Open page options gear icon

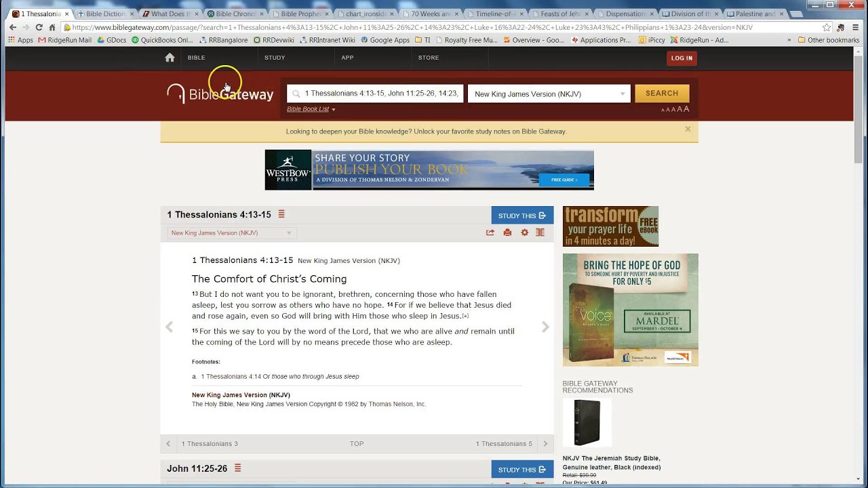point(524,232)
